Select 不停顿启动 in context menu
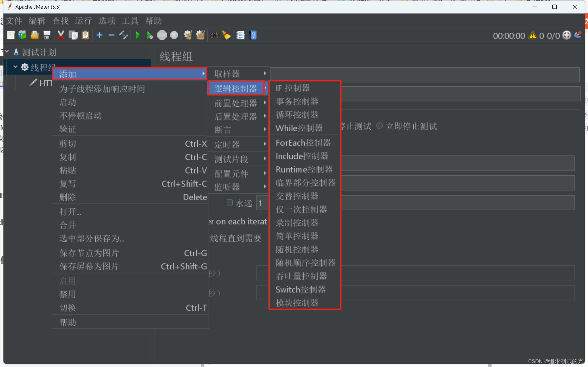This screenshot has width=588, height=367. point(130,116)
